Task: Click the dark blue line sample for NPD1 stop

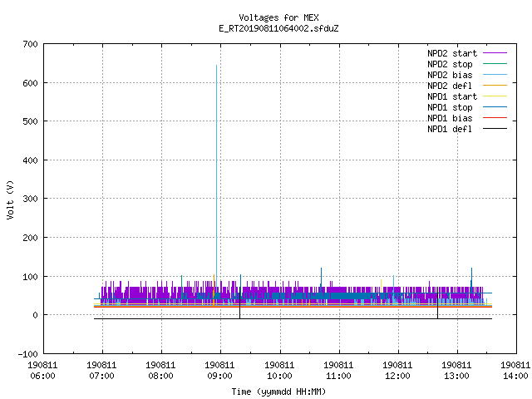Action: (495, 107)
